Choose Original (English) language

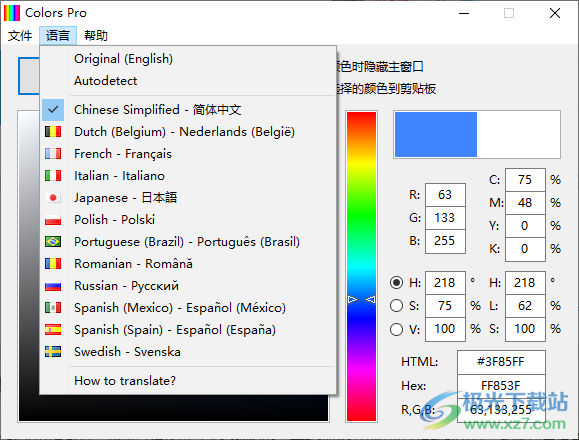[x=188, y=59]
